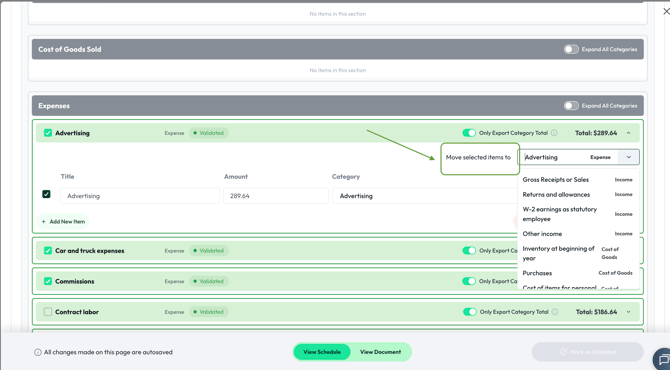The width and height of the screenshot is (670, 370).
Task: Disable Only Export Category Total for Advertising
Action: [469, 133]
